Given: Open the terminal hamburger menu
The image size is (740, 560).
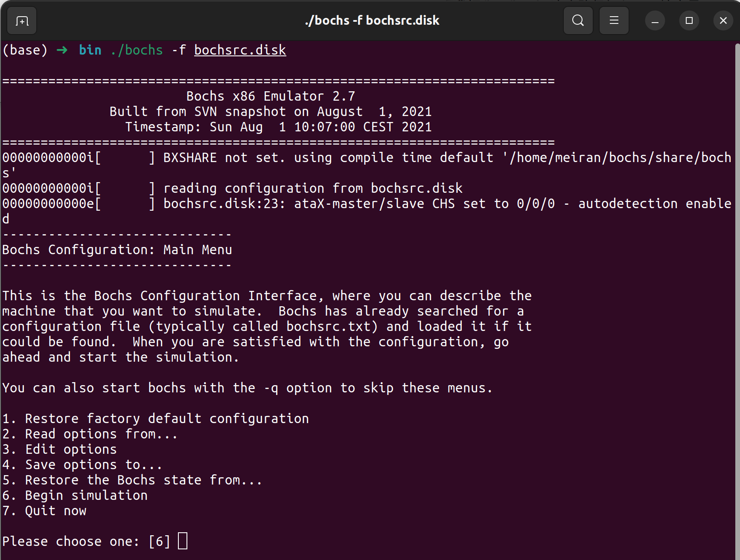Looking at the screenshot, I should point(614,20).
